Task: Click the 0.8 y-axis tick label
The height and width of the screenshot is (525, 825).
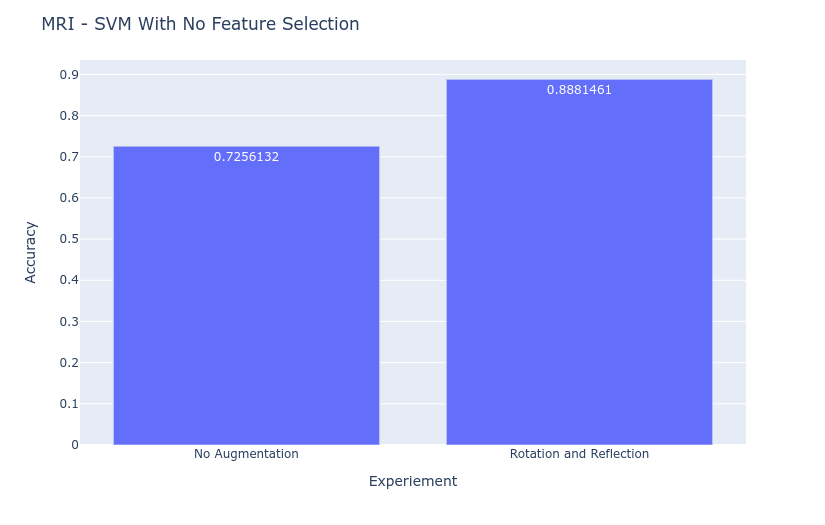Action: click(69, 116)
